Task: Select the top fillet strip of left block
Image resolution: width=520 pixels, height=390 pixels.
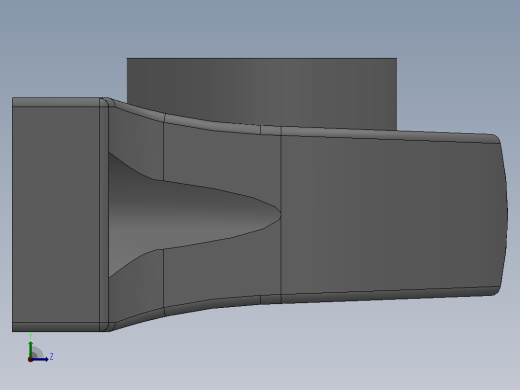Action: pyautogui.click(x=56, y=102)
